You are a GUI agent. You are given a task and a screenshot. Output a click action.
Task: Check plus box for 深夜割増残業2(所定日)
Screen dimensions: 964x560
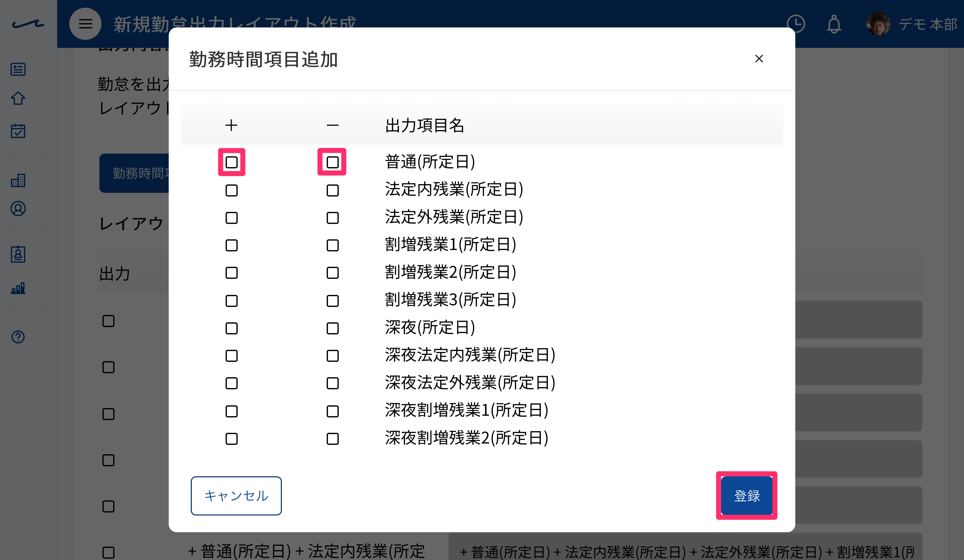(231, 439)
